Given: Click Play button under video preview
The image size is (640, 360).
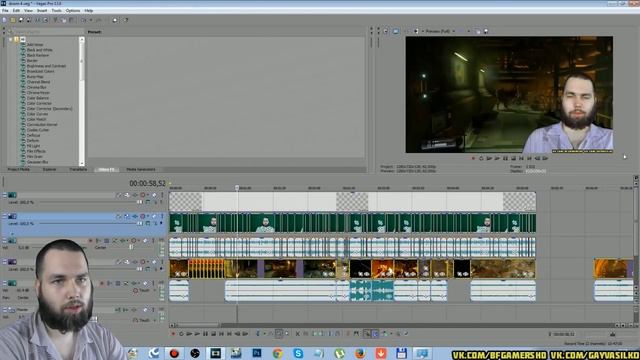Looking at the screenshot, I should pyautogui.click(x=497, y=158).
